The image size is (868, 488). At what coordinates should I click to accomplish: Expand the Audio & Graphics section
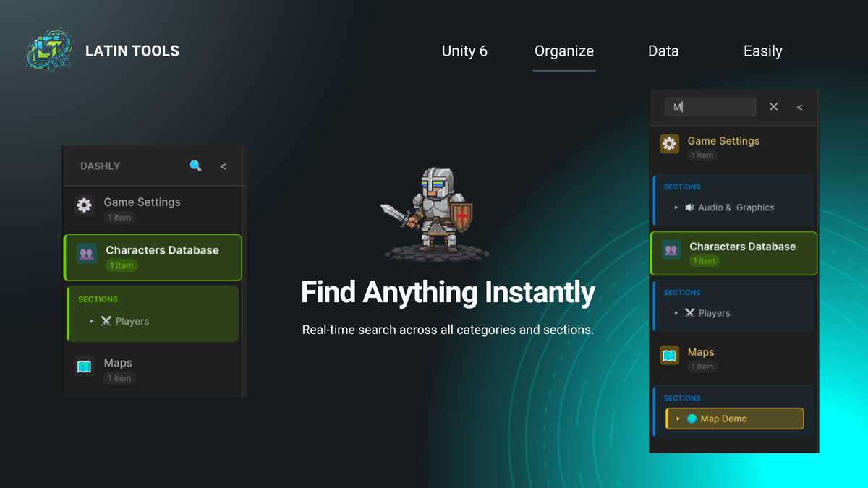point(676,206)
